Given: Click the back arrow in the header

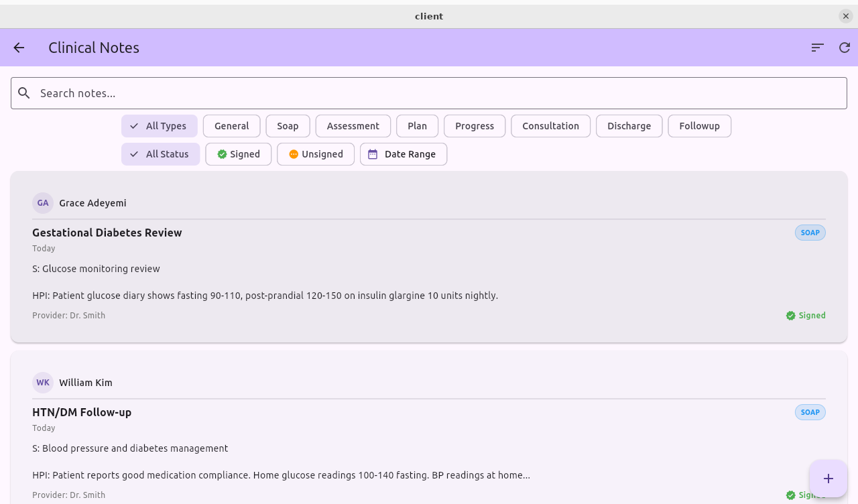Looking at the screenshot, I should 18,48.
